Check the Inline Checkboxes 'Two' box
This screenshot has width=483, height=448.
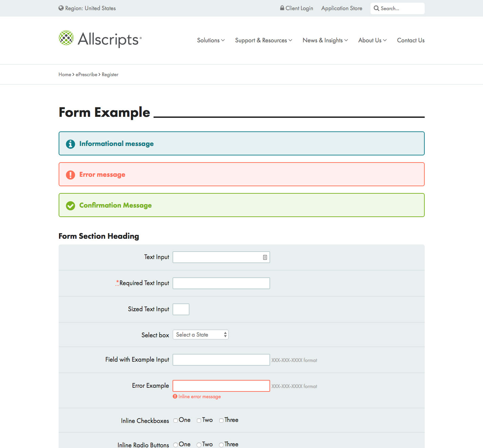(x=199, y=421)
